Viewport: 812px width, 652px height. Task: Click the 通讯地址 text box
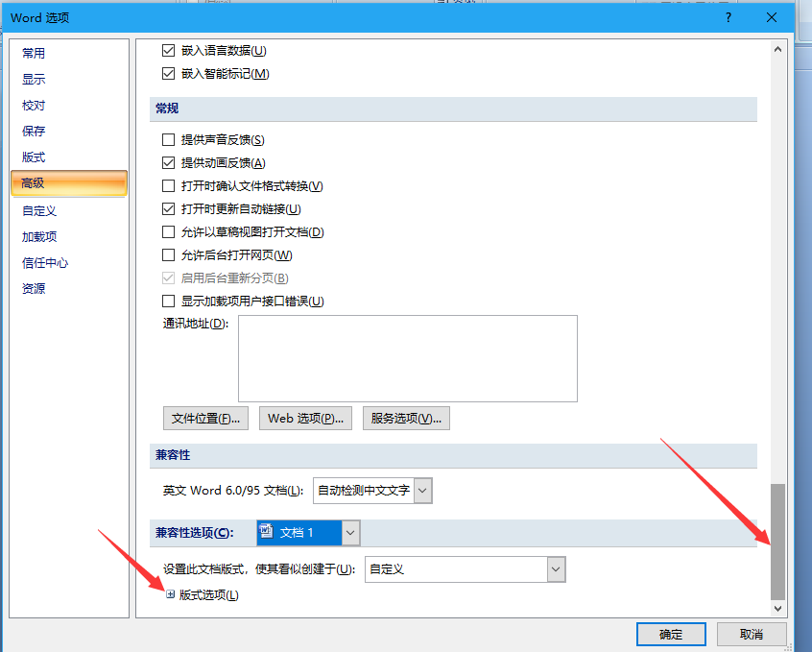click(407, 358)
